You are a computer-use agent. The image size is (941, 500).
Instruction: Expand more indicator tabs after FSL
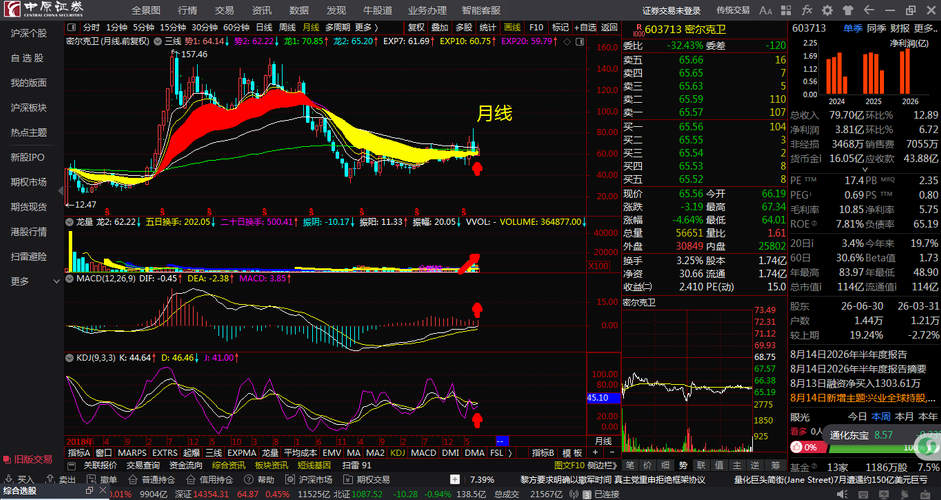(510, 453)
